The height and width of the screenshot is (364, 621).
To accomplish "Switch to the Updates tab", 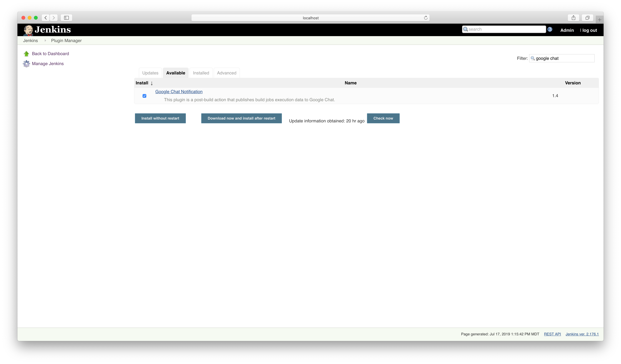I will (150, 73).
